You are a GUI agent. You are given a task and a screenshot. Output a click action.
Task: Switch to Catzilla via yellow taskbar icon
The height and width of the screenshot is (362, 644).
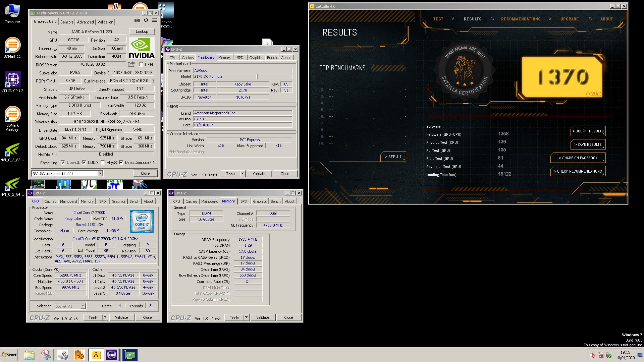(x=96, y=355)
